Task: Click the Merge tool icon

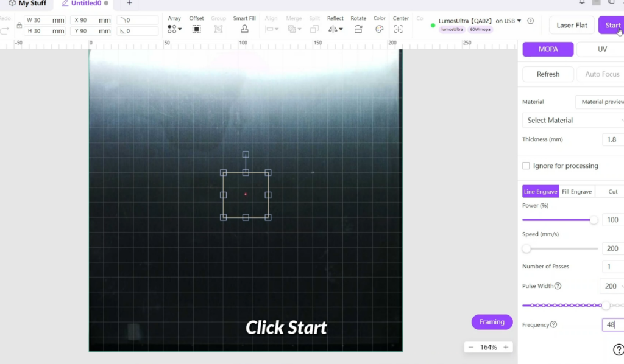Action: (x=292, y=29)
